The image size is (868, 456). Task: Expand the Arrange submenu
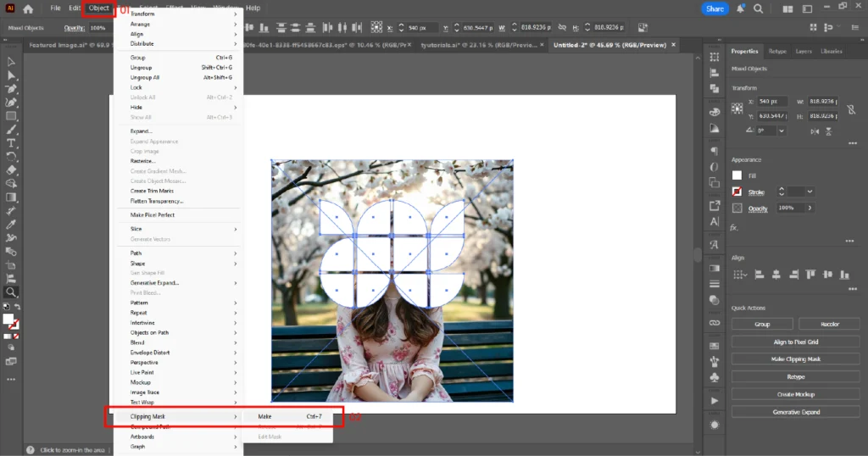pos(179,25)
